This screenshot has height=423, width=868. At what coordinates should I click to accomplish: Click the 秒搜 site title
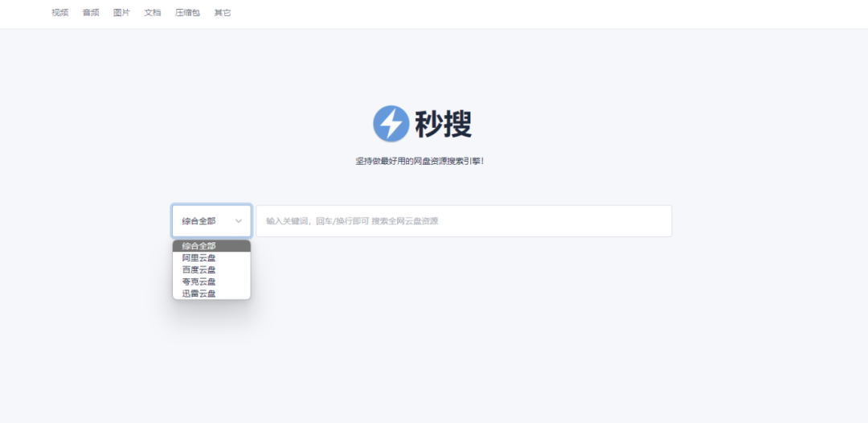tap(444, 124)
